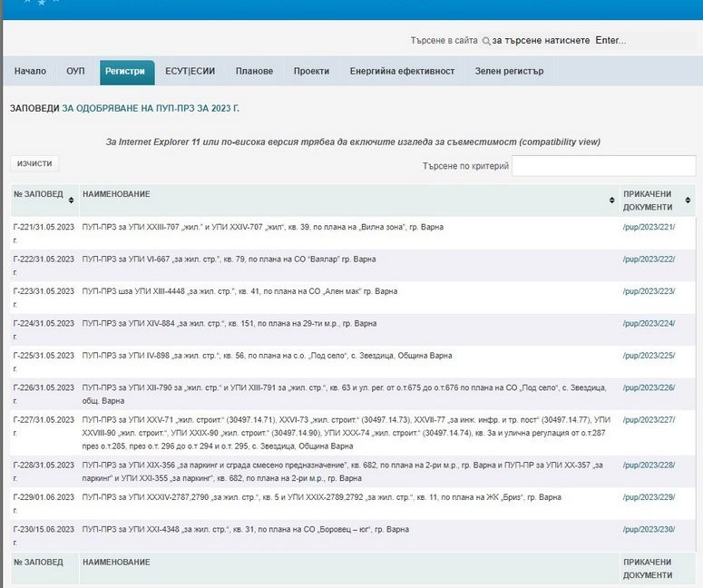Switch to the ОУП tab
The height and width of the screenshot is (588, 703).
coord(75,72)
